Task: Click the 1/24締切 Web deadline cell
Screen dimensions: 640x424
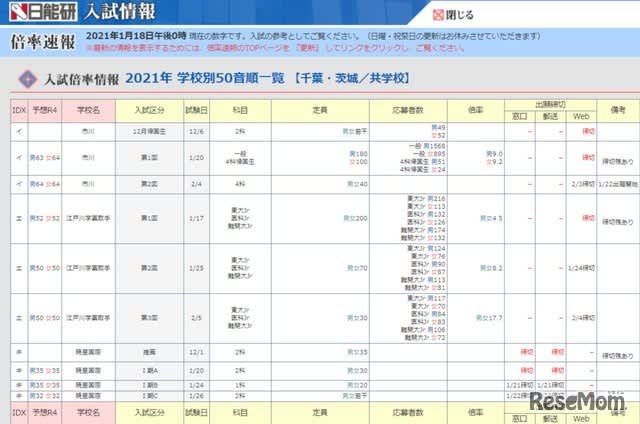Action: 581,269
